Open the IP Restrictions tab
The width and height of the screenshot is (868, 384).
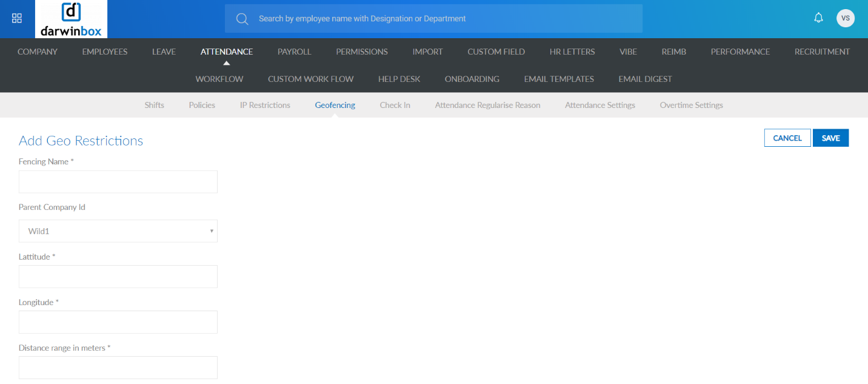point(265,105)
